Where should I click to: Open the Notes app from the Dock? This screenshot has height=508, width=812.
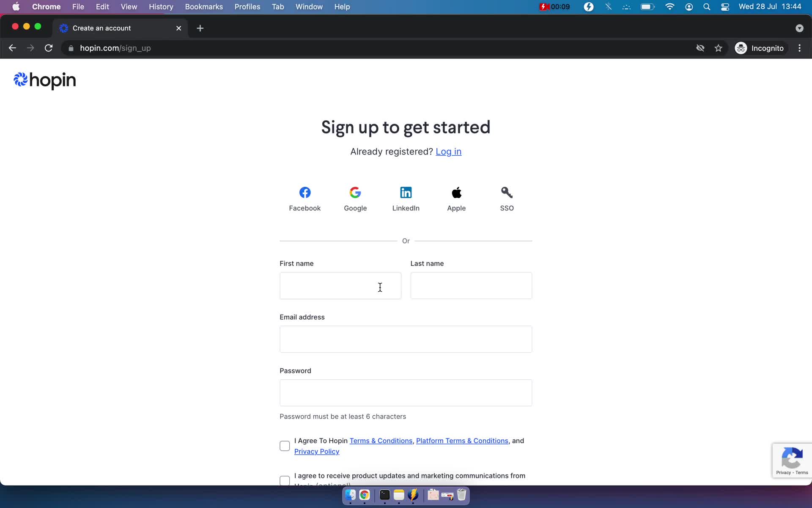[399, 495]
